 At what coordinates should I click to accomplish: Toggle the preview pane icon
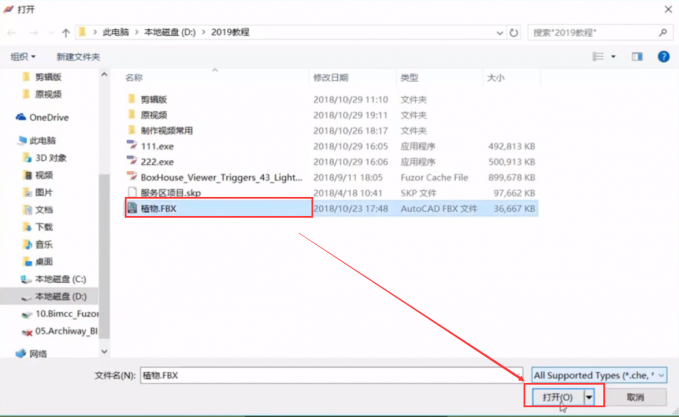(x=637, y=57)
